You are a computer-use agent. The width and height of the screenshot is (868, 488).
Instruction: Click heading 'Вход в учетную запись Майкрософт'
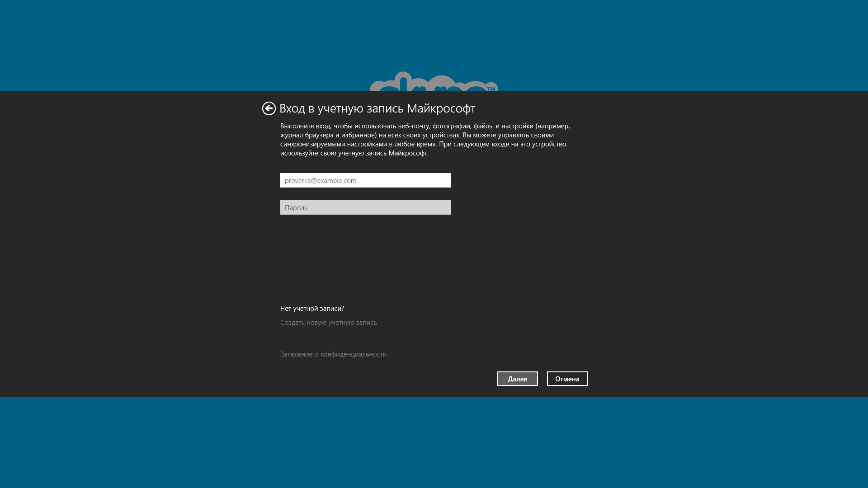click(x=377, y=108)
